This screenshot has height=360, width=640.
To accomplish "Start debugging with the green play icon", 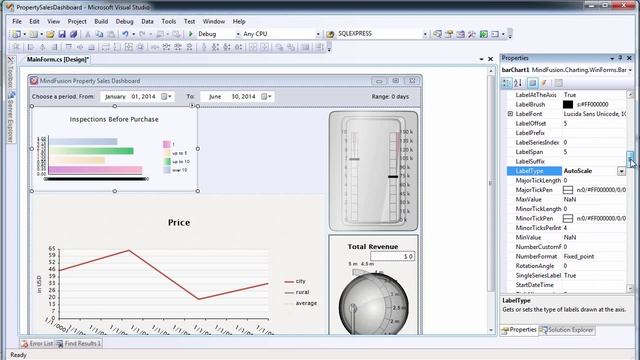I will pos(190,34).
